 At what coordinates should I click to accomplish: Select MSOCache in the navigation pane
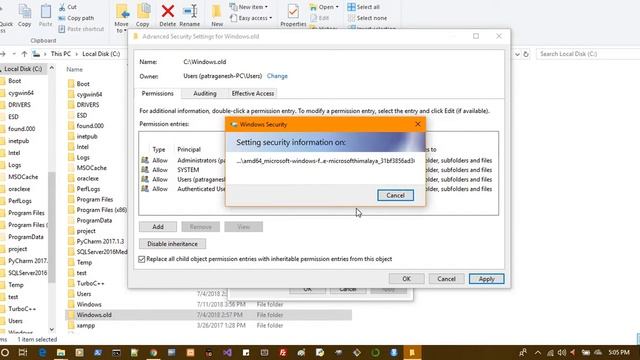(23, 177)
